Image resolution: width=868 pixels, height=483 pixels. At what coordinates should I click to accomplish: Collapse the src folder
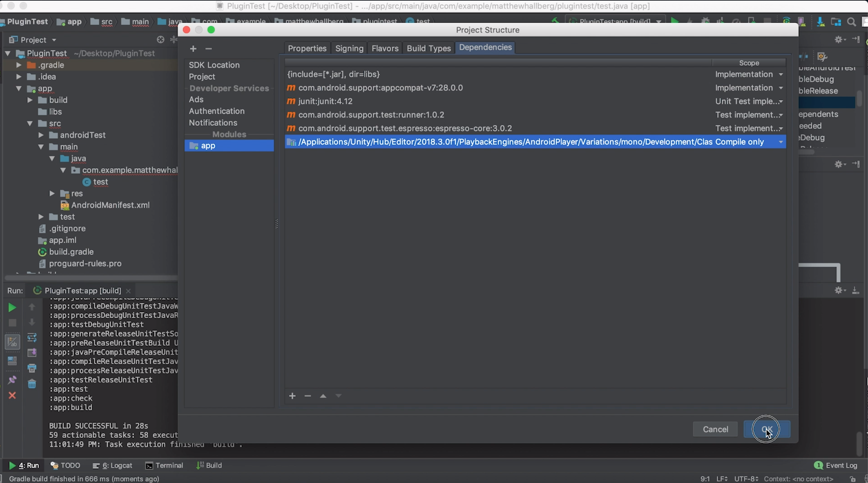click(x=30, y=124)
